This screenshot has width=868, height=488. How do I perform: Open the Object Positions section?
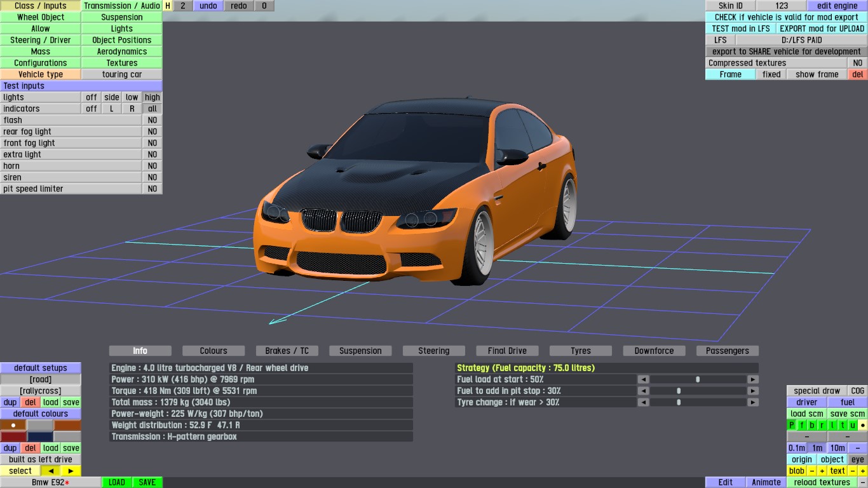point(122,40)
